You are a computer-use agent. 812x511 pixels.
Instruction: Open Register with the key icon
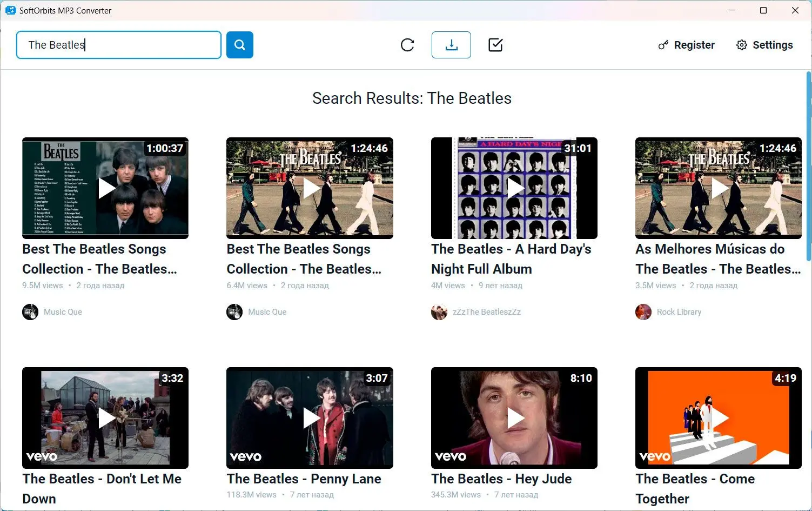click(686, 45)
